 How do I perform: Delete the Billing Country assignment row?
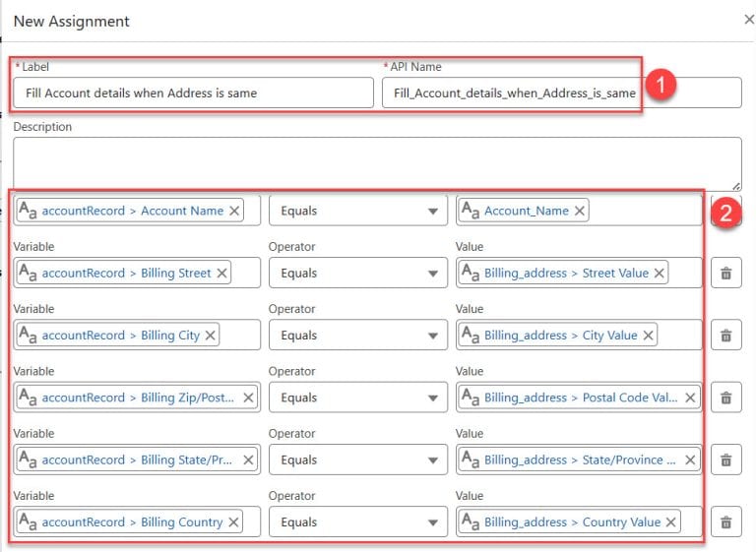point(726,521)
